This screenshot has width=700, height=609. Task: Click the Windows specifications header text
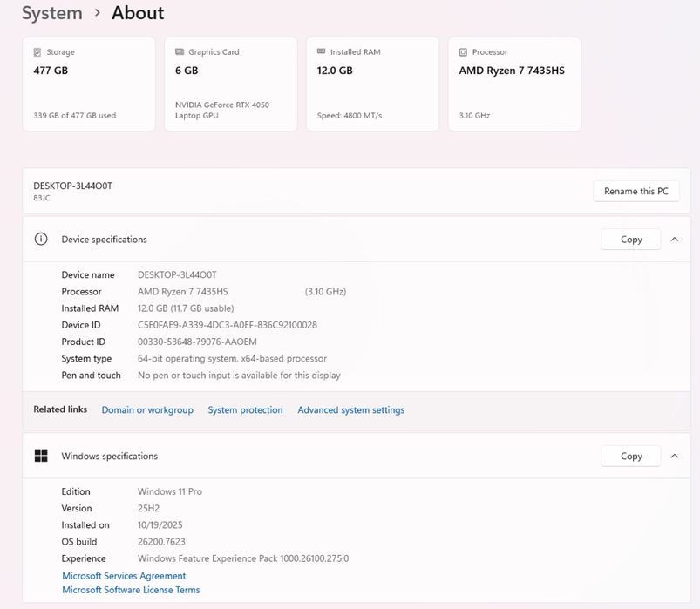[109, 456]
